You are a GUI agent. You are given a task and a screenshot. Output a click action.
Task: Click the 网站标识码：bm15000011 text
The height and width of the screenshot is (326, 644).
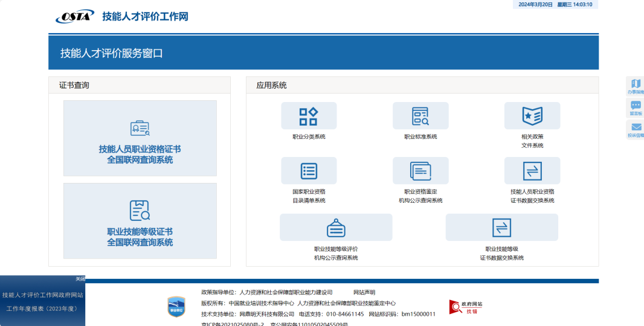(402, 315)
